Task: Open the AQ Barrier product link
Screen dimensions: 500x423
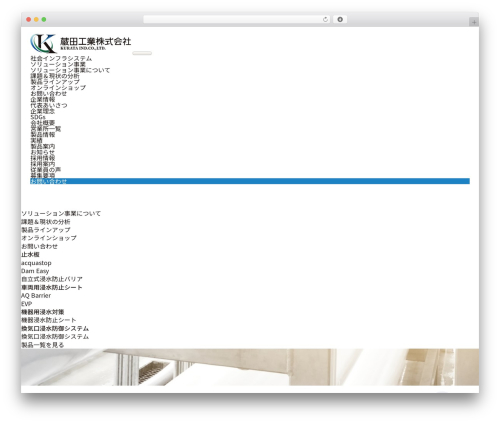Action: (x=36, y=295)
